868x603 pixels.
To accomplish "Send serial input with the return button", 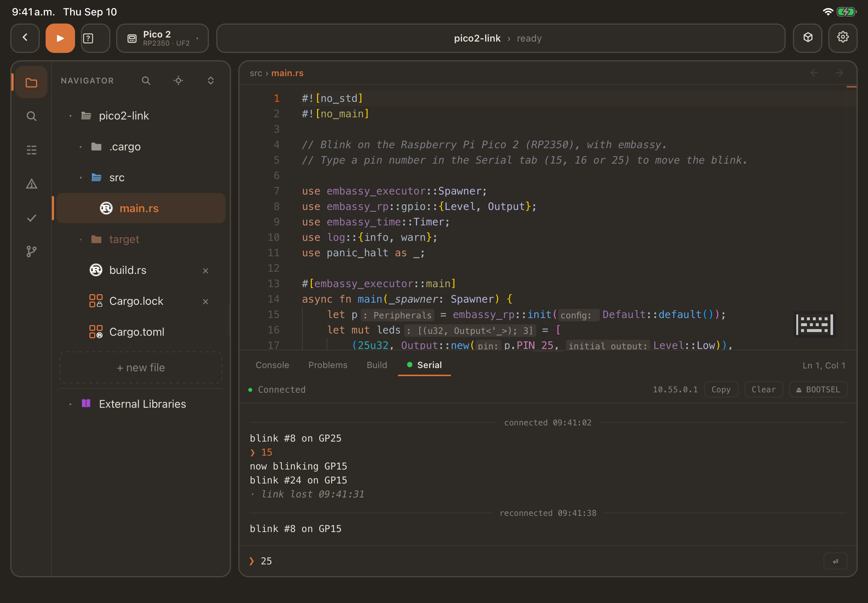I will (835, 561).
